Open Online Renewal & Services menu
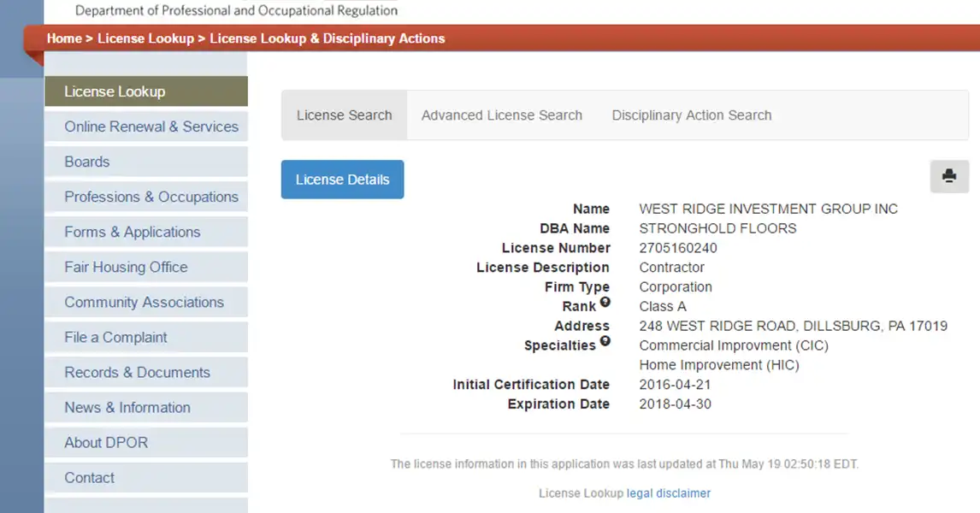Screen dimensions: 980x513 coord(146,127)
